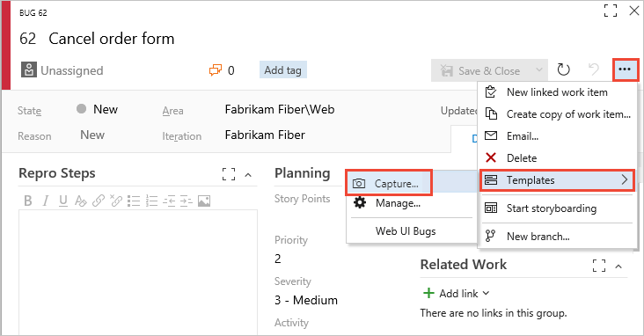The width and height of the screenshot is (644, 336).
Task: Select Start storyboarding
Action: coord(557,208)
